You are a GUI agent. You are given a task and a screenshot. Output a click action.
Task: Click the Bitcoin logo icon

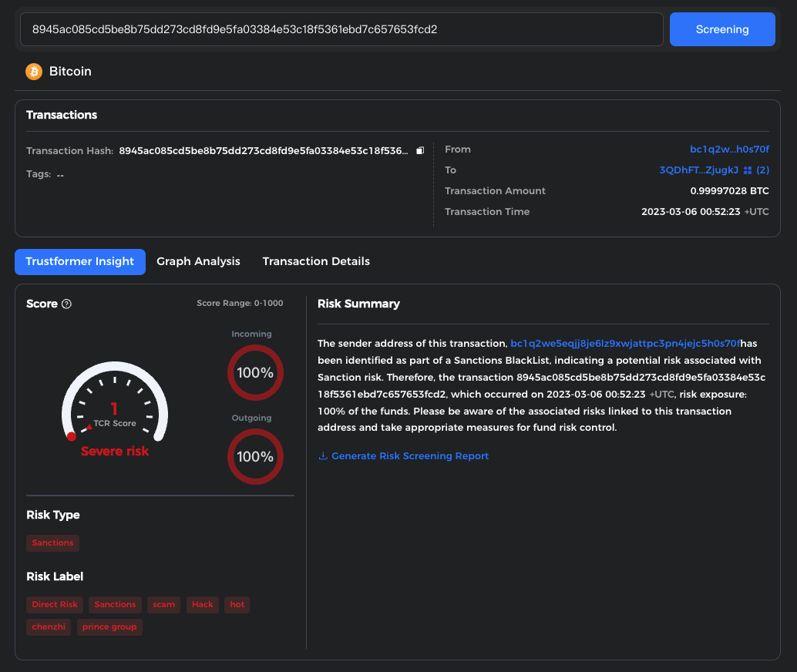tap(34, 72)
